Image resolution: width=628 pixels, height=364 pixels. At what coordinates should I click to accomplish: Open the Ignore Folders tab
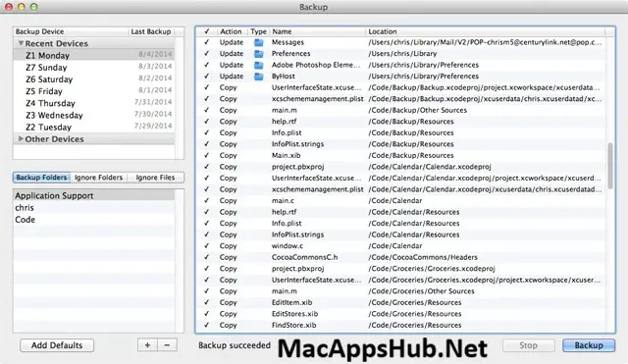98,178
